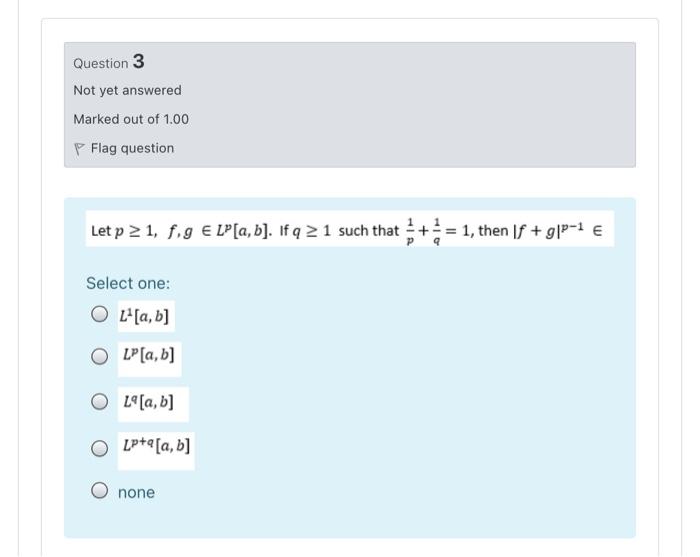Click the question statement formula box
This screenshot has width=700, height=557.
click(350, 229)
